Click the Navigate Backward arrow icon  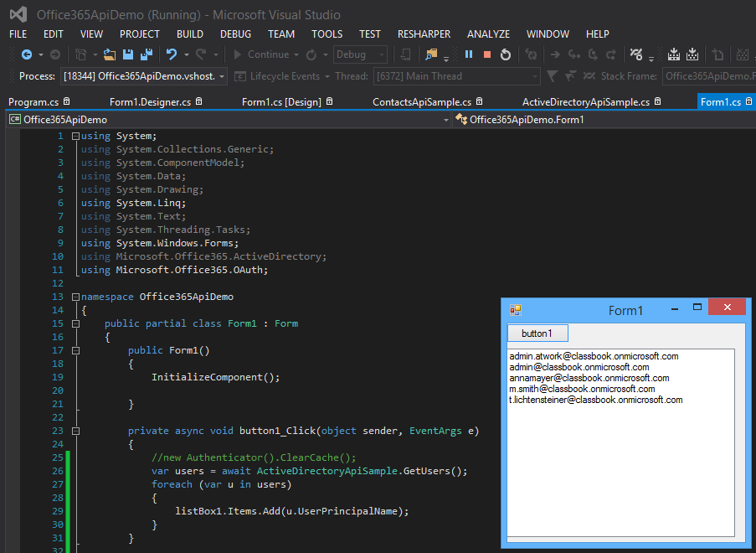point(26,54)
